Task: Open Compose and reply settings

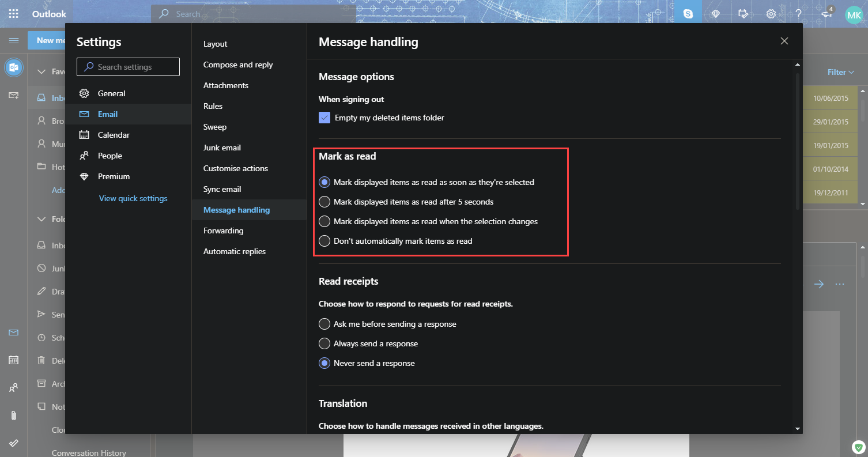Action: point(249,65)
